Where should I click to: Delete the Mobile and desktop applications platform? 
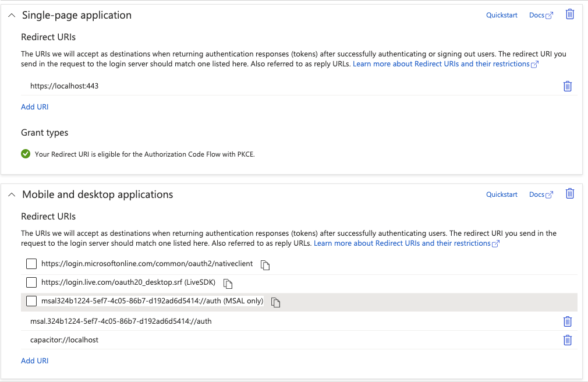pos(570,194)
